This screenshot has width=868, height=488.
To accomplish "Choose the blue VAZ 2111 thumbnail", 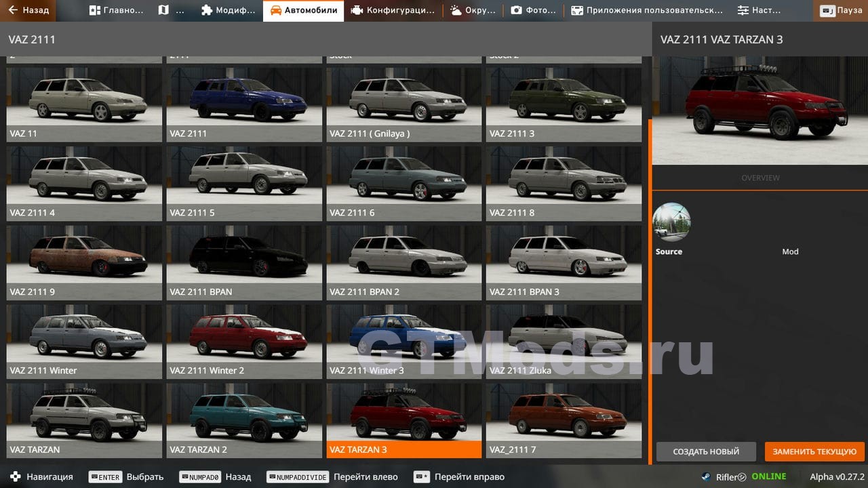I will [x=244, y=104].
